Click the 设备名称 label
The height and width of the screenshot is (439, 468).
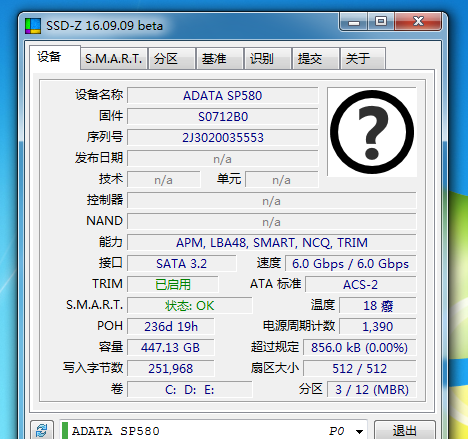pos(99,95)
